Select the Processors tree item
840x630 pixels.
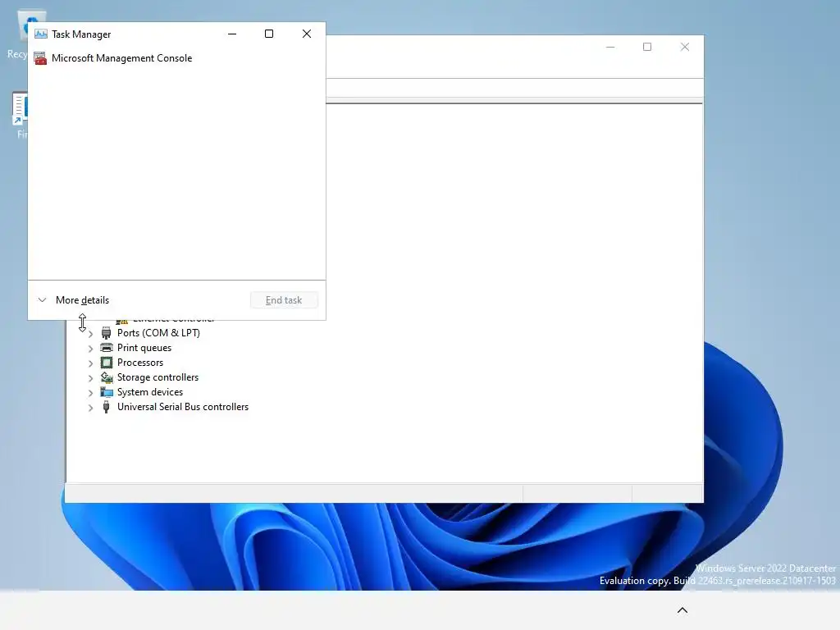tap(139, 363)
